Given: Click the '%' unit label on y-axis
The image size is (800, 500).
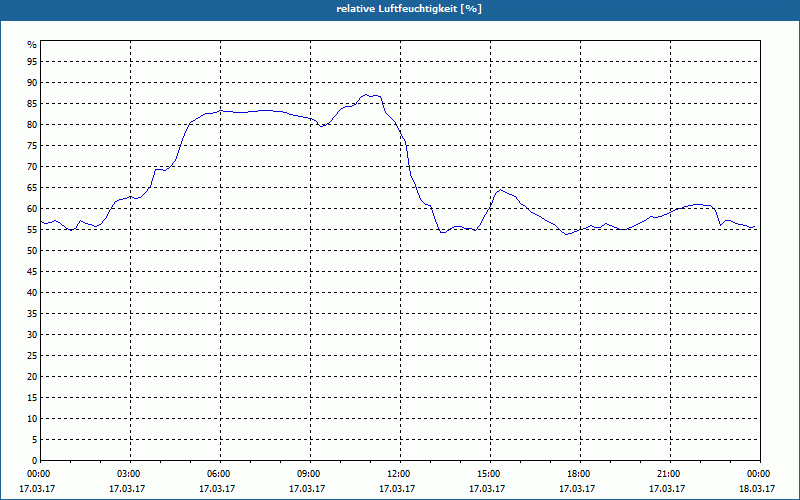Looking at the screenshot, I should [x=32, y=45].
